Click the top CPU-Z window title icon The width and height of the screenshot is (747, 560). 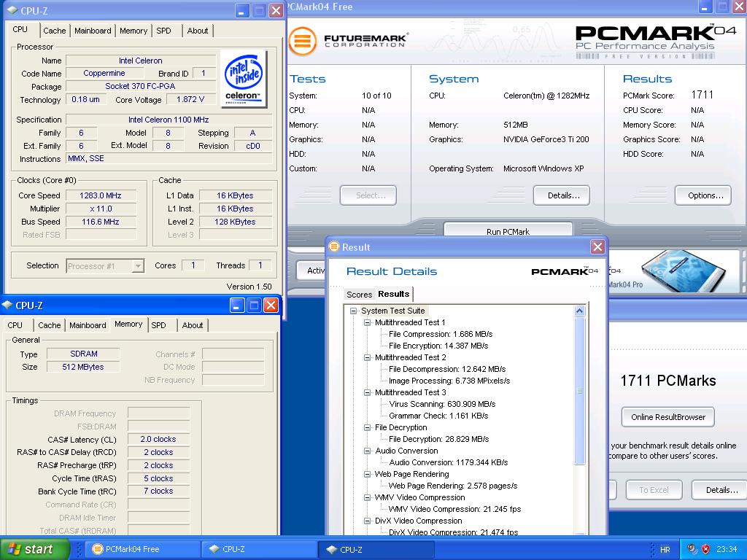[x=13, y=10]
